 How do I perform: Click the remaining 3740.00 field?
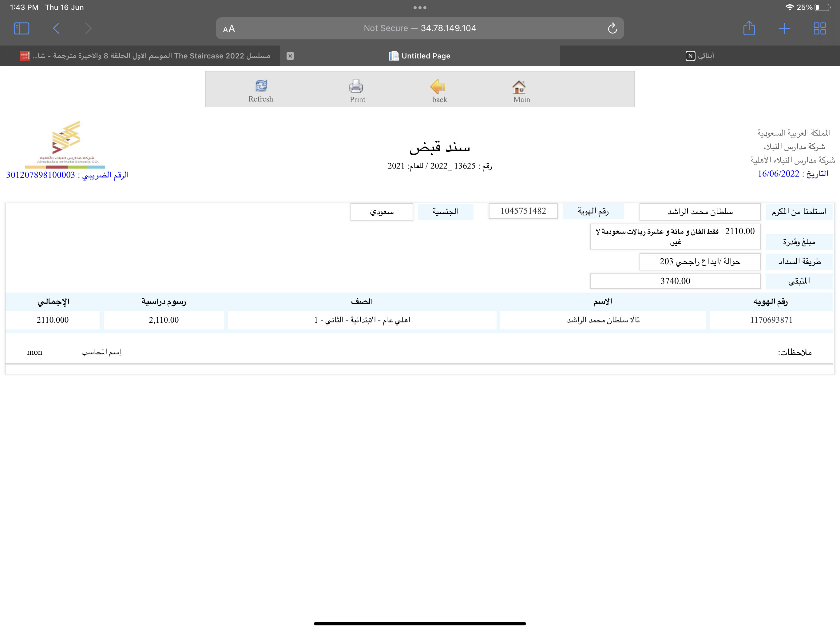point(675,281)
